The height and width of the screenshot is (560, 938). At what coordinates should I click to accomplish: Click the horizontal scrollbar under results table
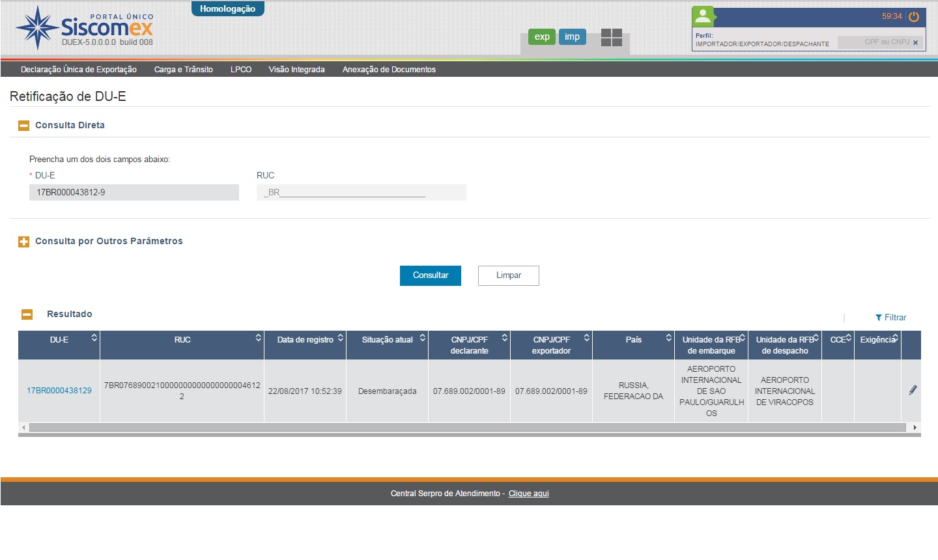coord(467,428)
